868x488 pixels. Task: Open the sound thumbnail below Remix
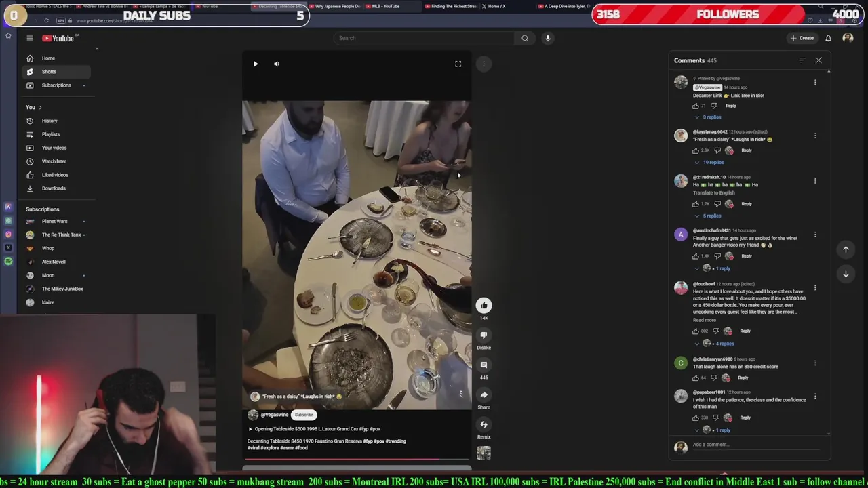tap(484, 453)
